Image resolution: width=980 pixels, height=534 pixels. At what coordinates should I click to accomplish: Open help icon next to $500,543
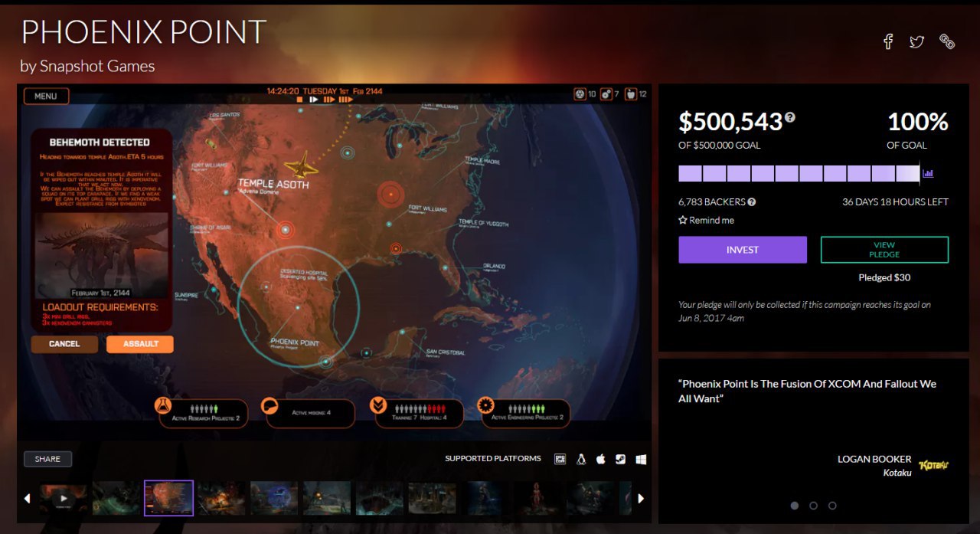pyautogui.click(x=790, y=118)
